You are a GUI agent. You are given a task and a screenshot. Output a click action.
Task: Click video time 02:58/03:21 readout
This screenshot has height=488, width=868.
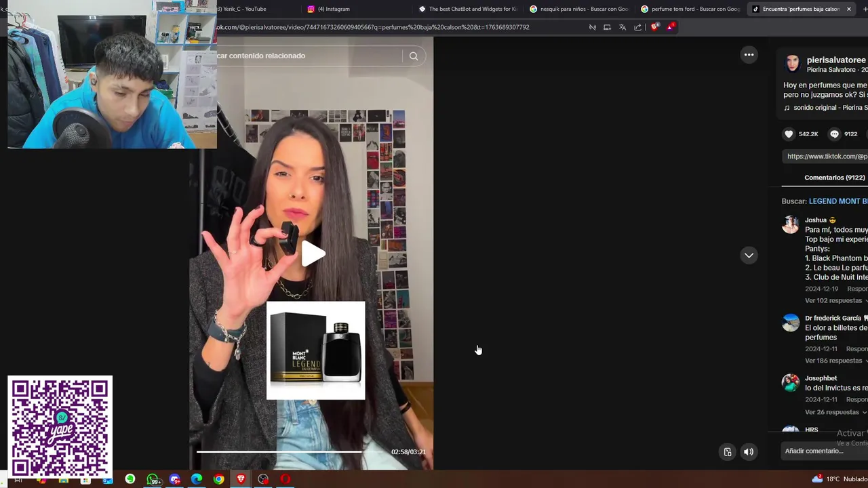[408, 452]
